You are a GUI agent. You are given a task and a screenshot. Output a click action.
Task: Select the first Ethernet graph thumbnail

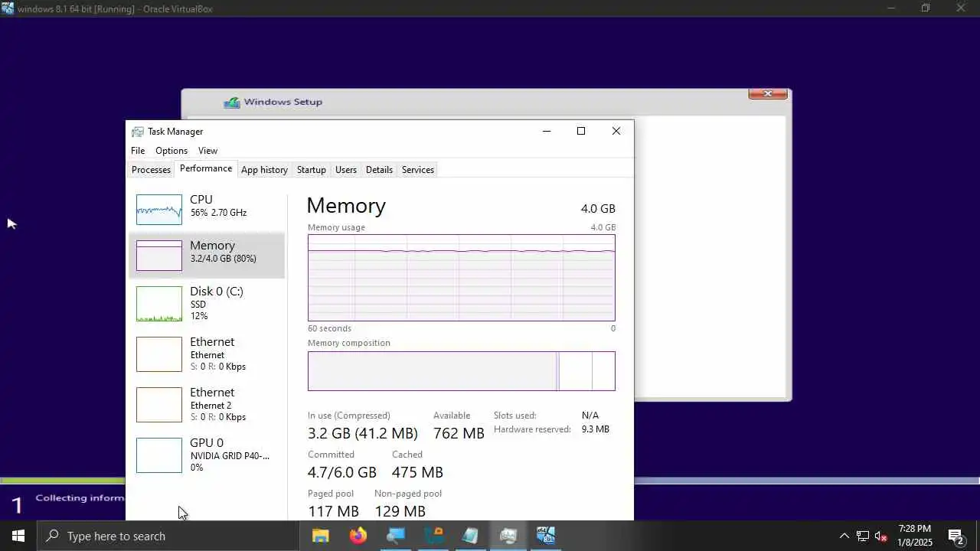click(159, 354)
